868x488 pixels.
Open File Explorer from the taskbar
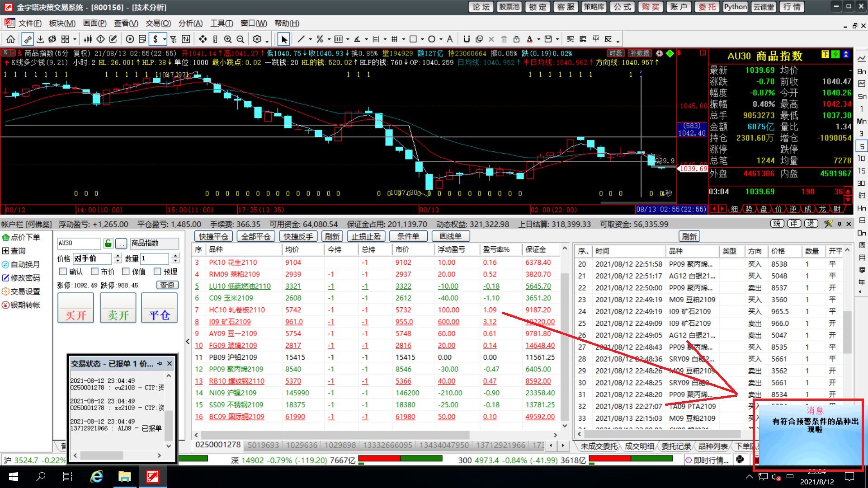[124, 477]
